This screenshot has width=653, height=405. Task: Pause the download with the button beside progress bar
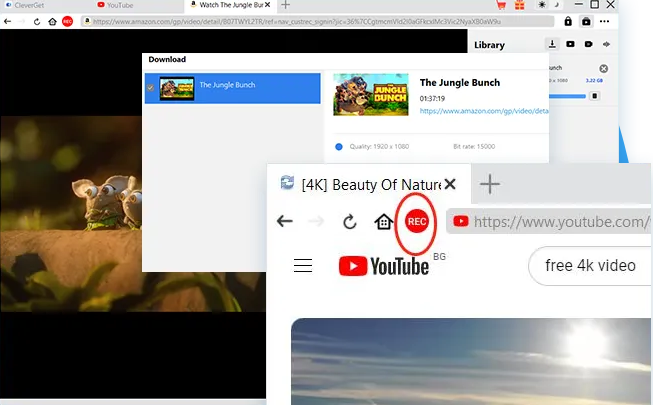click(x=595, y=96)
